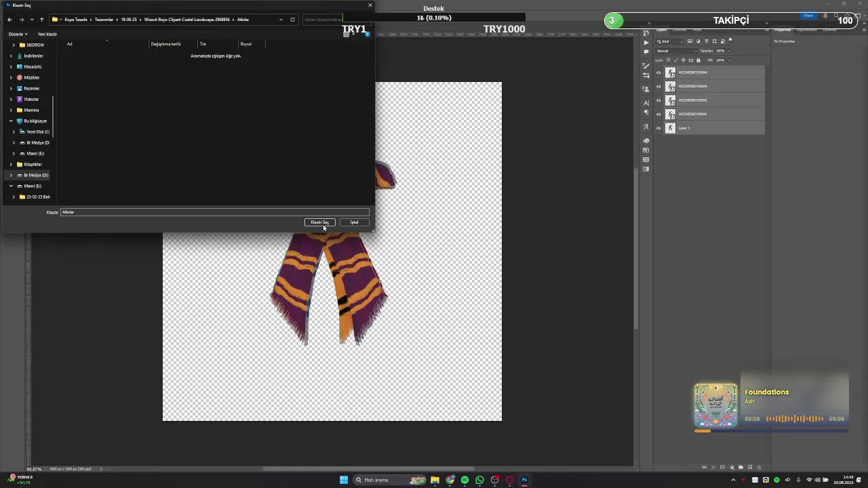Screen dimensions: 868x488
Task: Select Videolar in navigation tree
Action: (31, 99)
